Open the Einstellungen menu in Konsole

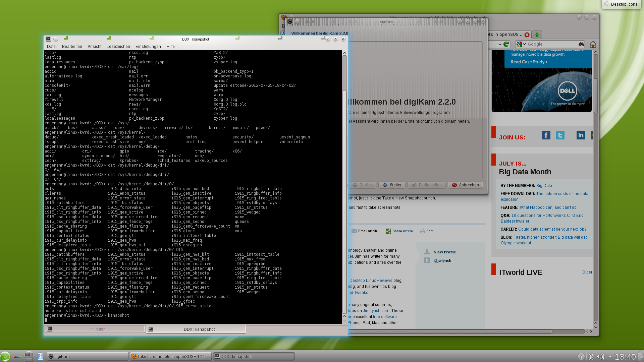(148, 47)
